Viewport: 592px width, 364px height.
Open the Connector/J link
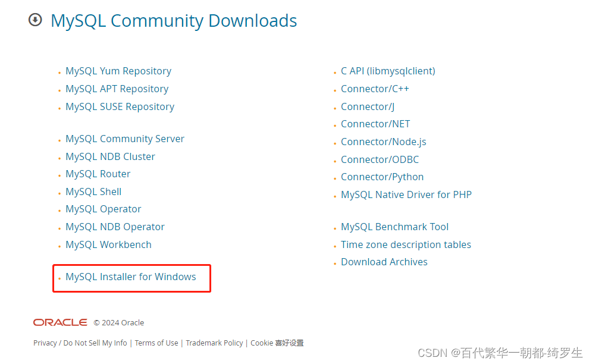[367, 106]
